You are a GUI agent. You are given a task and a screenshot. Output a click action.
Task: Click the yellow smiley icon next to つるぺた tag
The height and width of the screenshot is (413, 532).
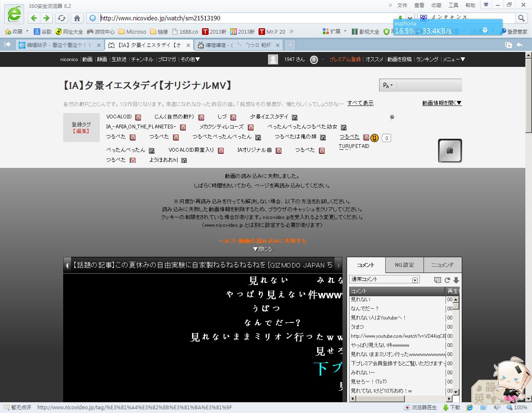(374, 138)
